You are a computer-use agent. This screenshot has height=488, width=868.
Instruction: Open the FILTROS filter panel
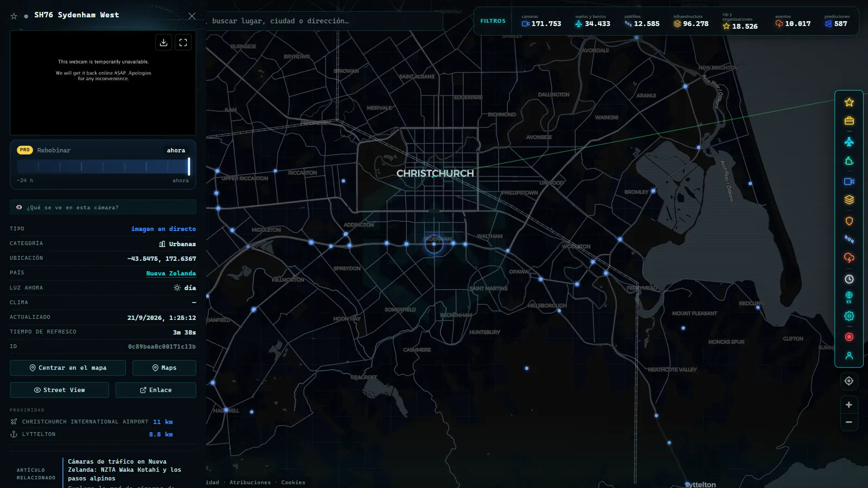point(493,21)
